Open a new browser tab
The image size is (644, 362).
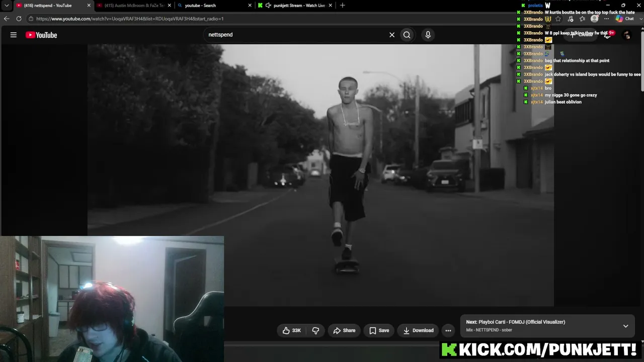343,6
